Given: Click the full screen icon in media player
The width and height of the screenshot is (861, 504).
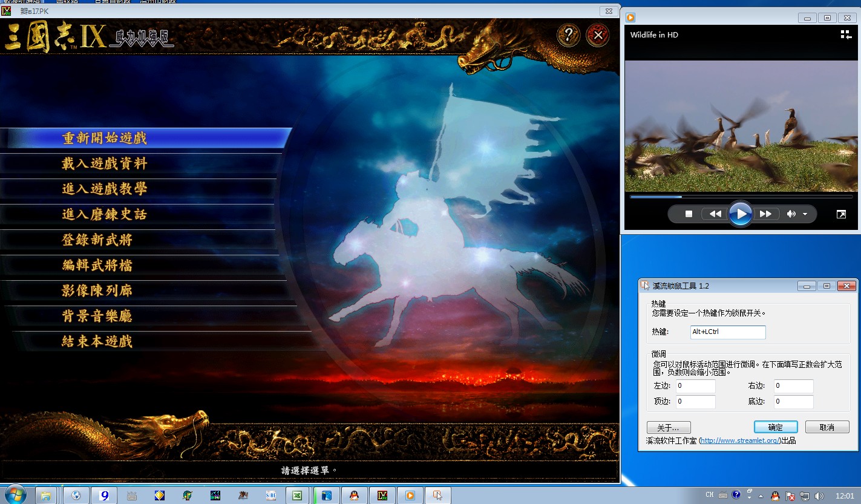Looking at the screenshot, I should click(x=841, y=214).
